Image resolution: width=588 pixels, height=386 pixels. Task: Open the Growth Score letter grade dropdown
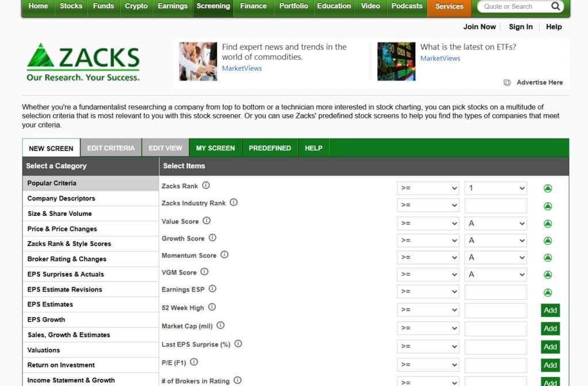click(496, 240)
